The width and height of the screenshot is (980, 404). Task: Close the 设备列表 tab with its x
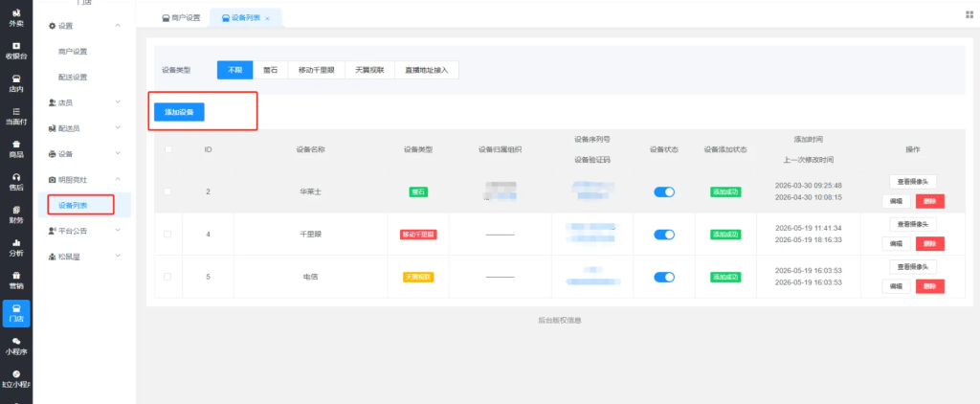[x=268, y=19]
